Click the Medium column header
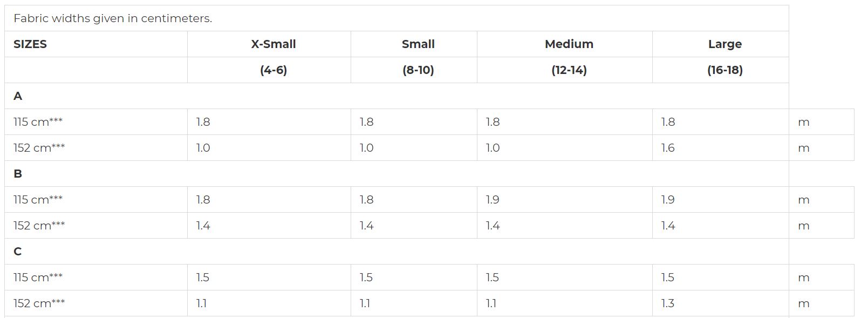 569,44
